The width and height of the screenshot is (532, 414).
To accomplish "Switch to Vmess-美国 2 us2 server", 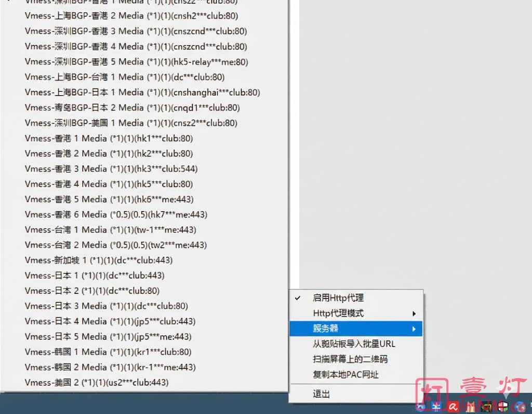I will pyautogui.click(x=96, y=382).
